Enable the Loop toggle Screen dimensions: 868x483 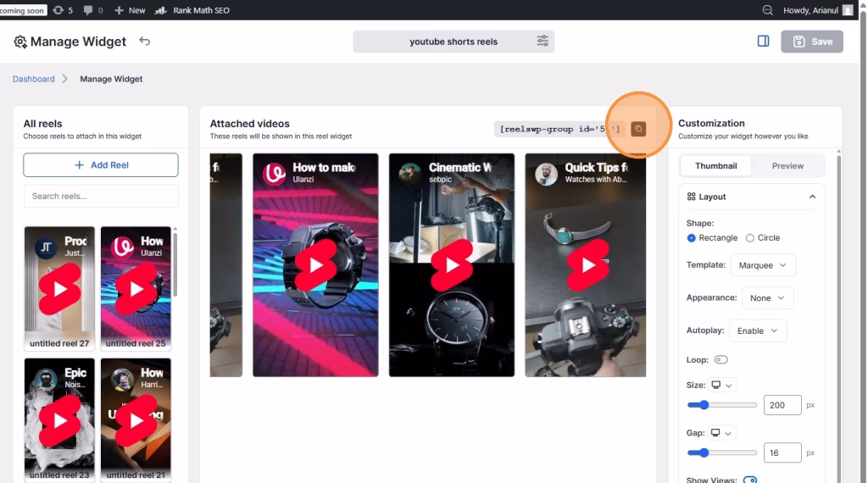coord(721,360)
